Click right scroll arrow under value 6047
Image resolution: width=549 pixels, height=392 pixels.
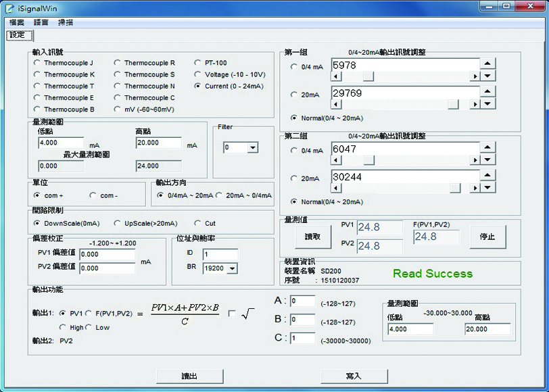coord(475,160)
